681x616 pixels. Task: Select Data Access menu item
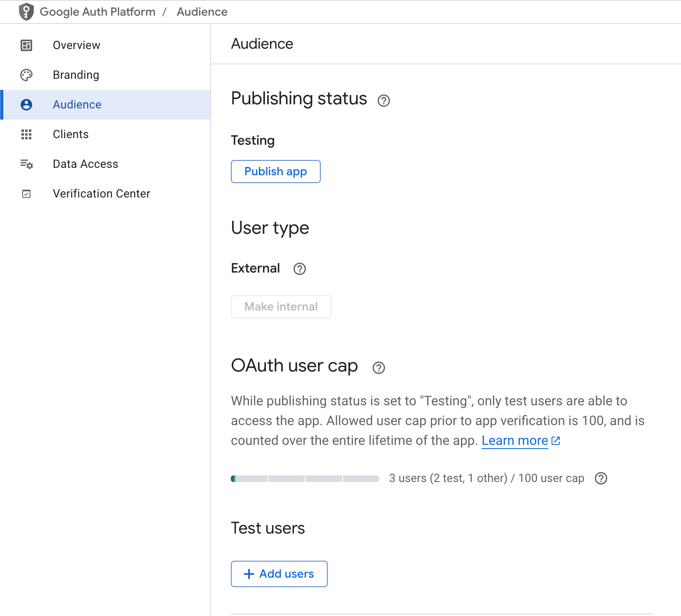point(85,164)
